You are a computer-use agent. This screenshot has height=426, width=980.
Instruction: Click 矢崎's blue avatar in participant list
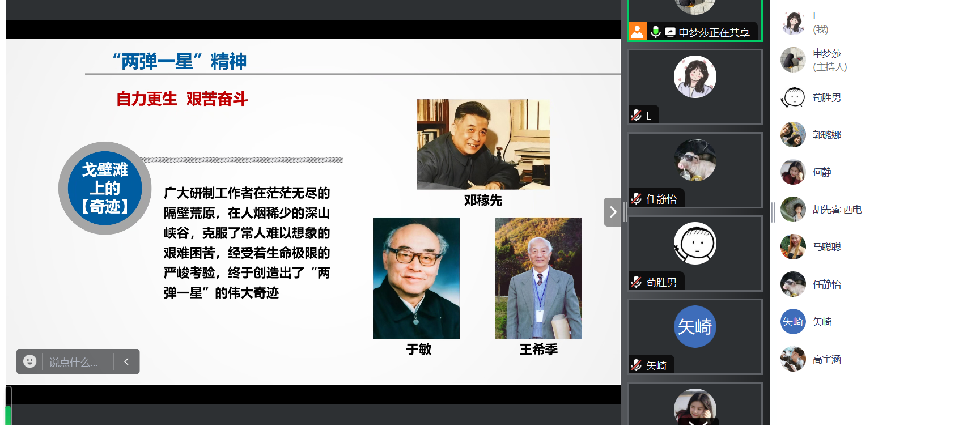point(793,322)
